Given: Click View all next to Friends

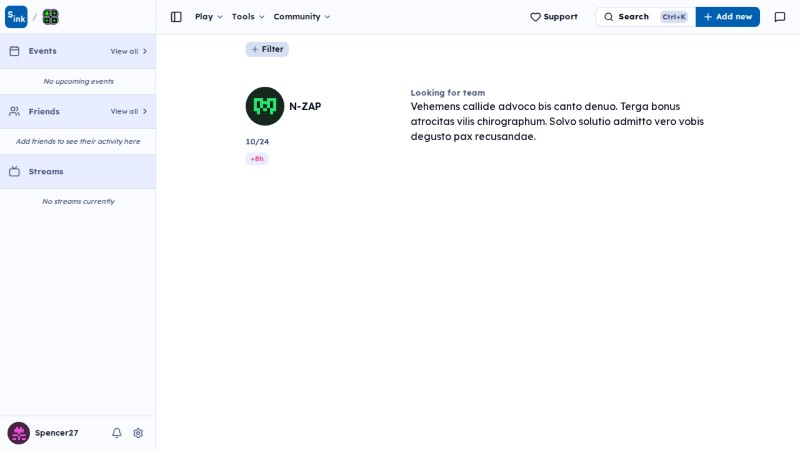Looking at the screenshot, I should [x=124, y=111].
